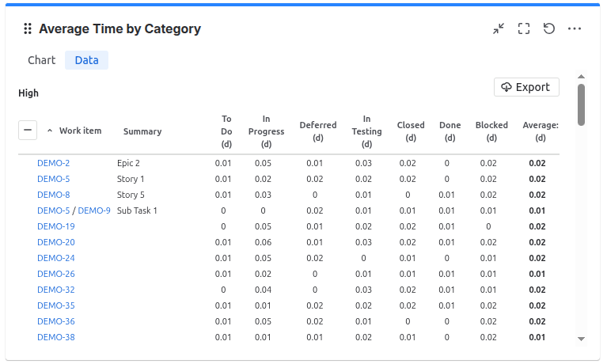Click the To Do (d) column header
This screenshot has height=364, width=607.
click(226, 131)
